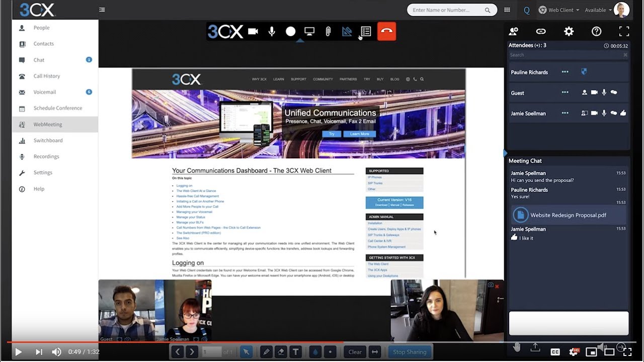
Task: Toggle Guest's camera in attendee list
Action: (594, 93)
